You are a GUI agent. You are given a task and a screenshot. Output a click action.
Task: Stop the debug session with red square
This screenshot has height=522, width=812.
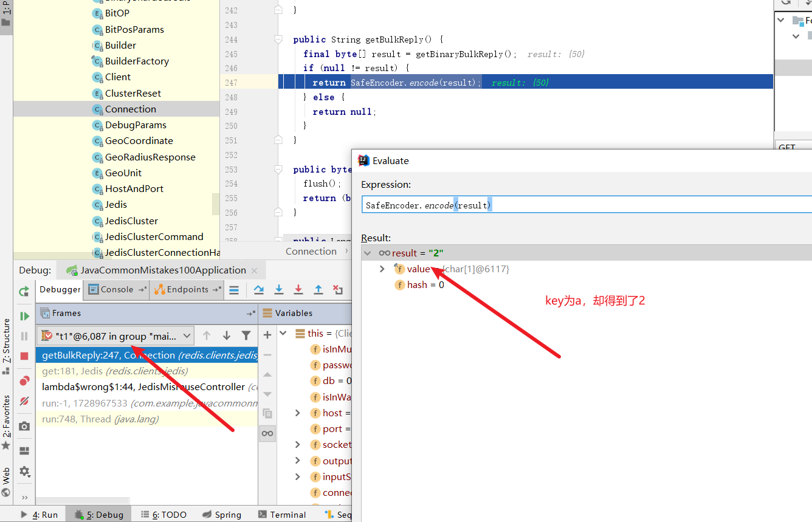click(x=24, y=356)
